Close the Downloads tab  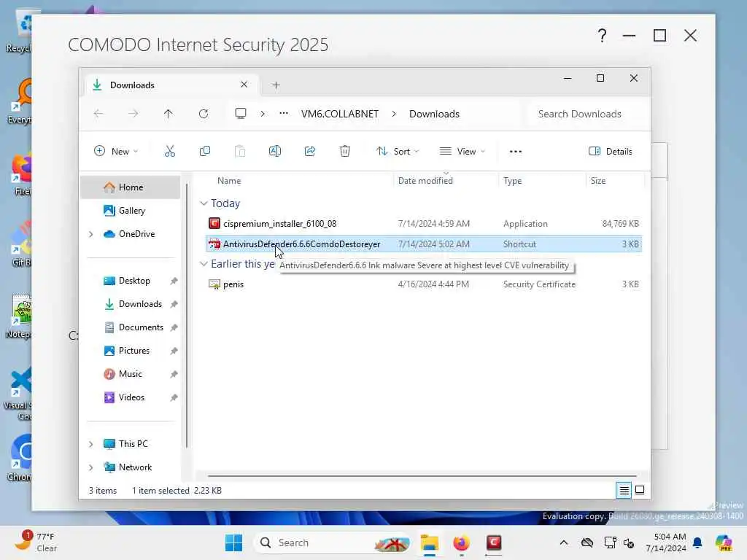(x=244, y=85)
